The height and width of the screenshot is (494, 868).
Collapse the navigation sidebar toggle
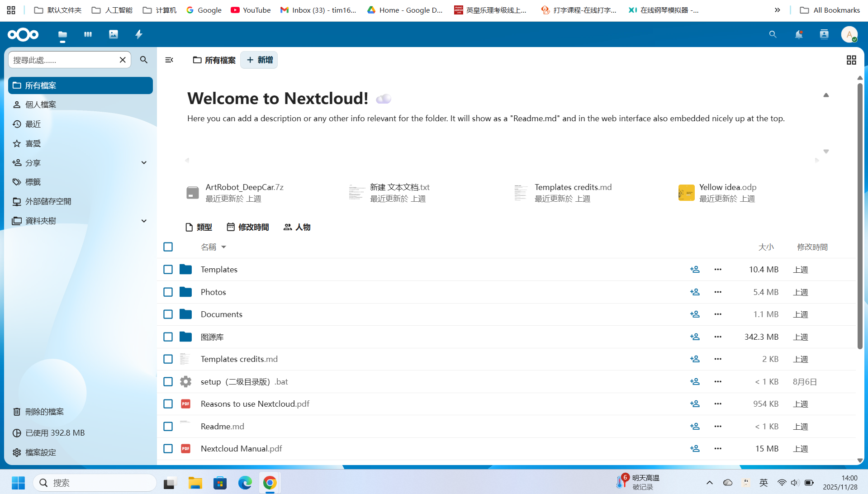point(169,60)
